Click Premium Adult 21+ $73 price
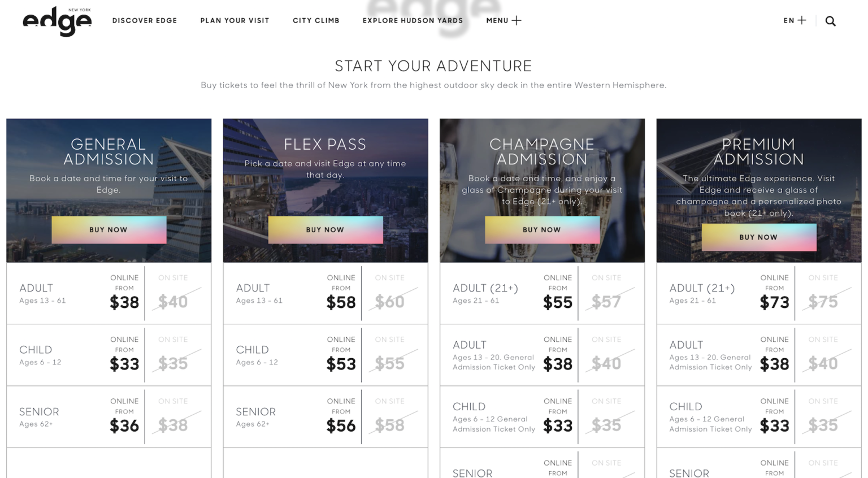The image size is (868, 478). pyautogui.click(x=774, y=302)
